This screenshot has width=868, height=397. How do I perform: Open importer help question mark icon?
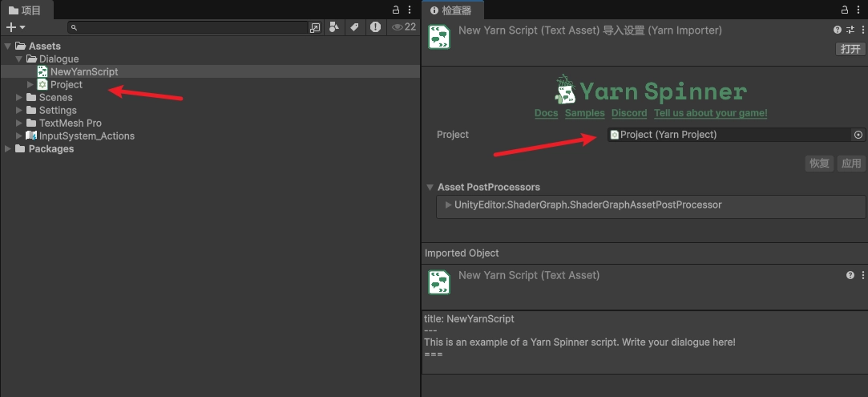click(837, 30)
